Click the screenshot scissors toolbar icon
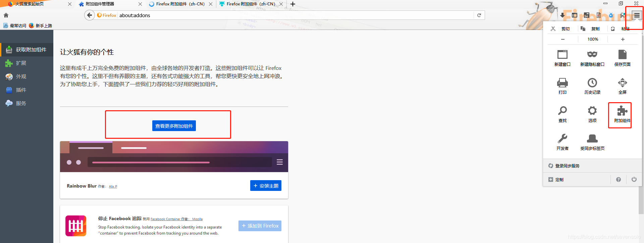Screen dimensions: 644x243 coord(623,15)
